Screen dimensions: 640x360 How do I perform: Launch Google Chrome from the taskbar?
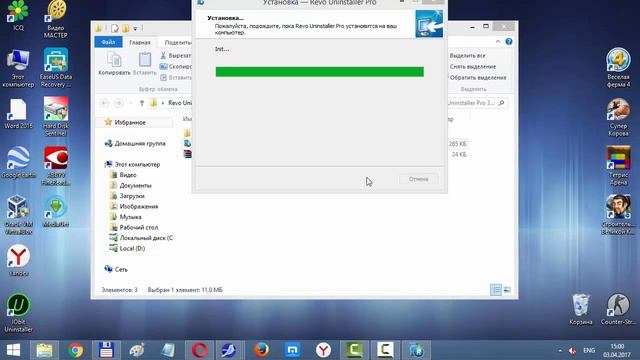76,350
